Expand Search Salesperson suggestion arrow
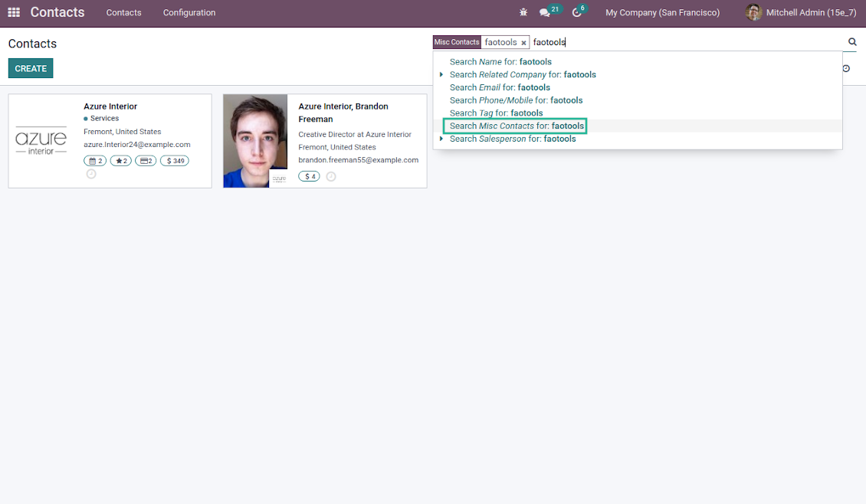Viewport: 866px width, 504px height. 441,139
